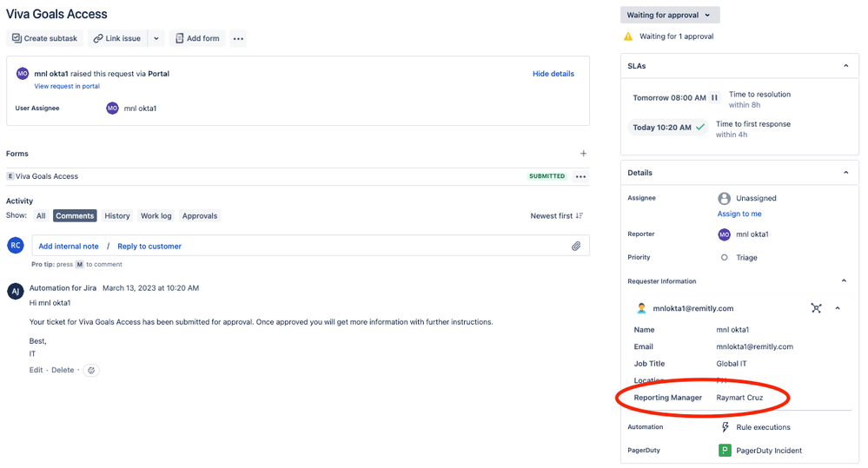Click the Email value mnlokta1@remitly.com in requester details

pyautogui.click(x=754, y=346)
